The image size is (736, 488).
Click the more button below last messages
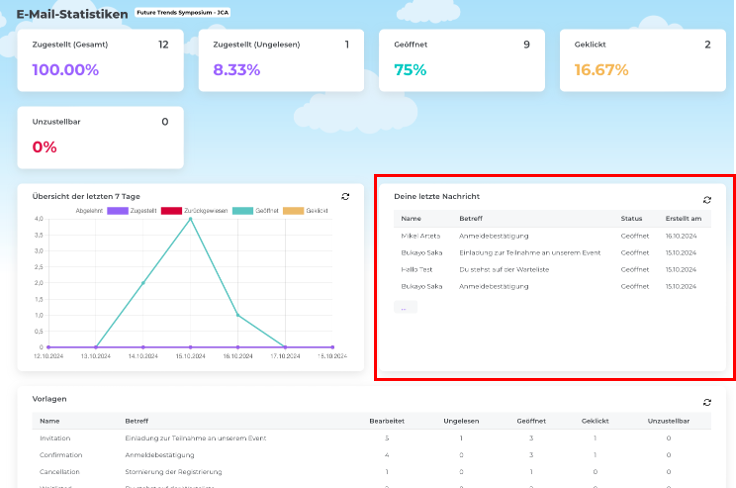pyautogui.click(x=405, y=307)
